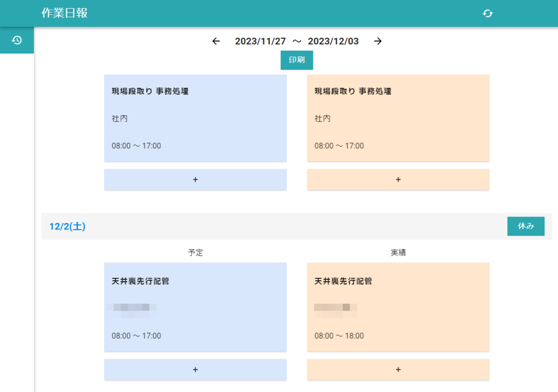Image resolution: width=558 pixels, height=392 pixels.
Task: Click the refresh icon in the header
Action: pyautogui.click(x=488, y=13)
